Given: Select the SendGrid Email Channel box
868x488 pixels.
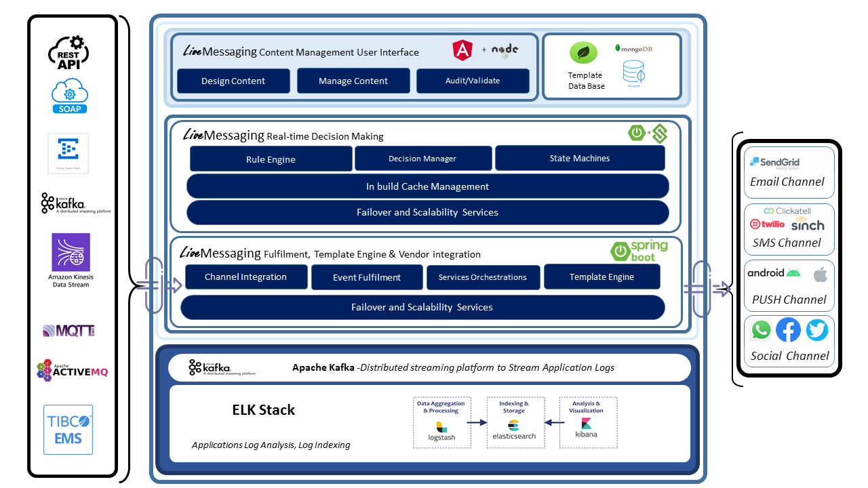Looking at the screenshot, I should pyautogui.click(x=789, y=170).
